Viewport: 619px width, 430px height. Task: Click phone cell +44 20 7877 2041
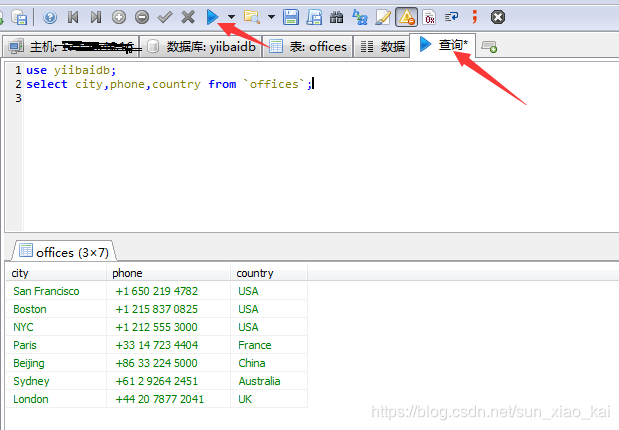coord(168,399)
